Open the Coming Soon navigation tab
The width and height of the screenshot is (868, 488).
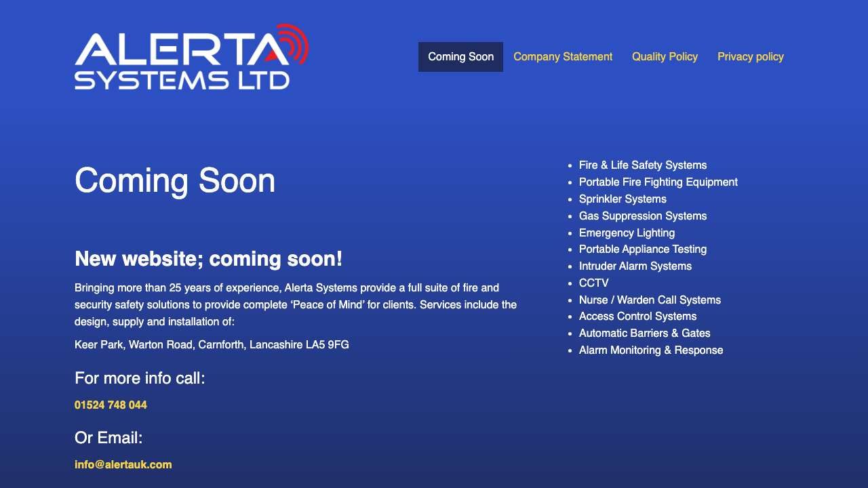460,56
